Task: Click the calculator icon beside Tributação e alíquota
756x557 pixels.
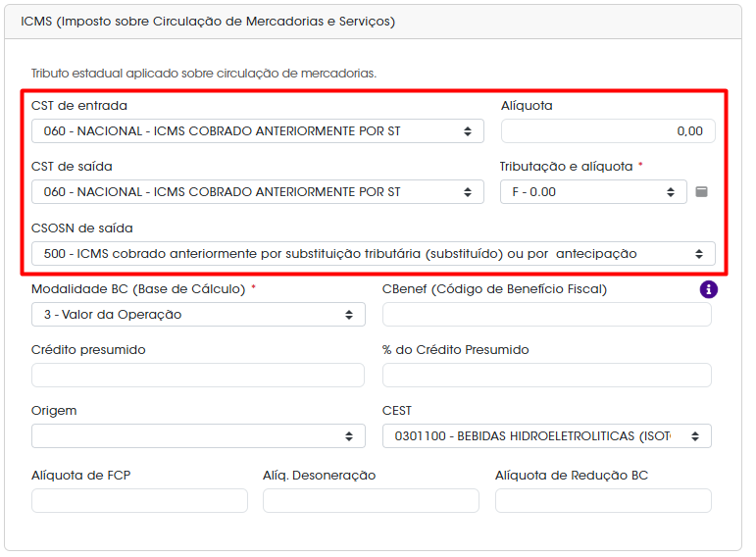Action: tap(701, 192)
